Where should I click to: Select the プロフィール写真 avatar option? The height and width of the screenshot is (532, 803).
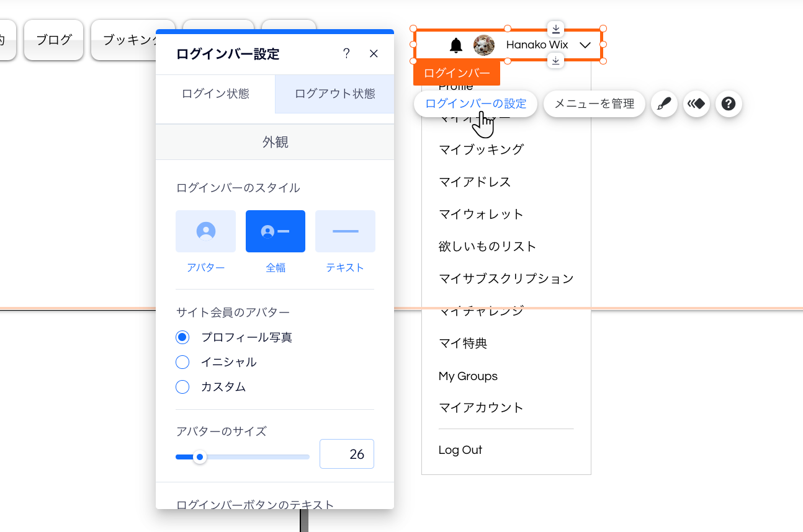182,337
